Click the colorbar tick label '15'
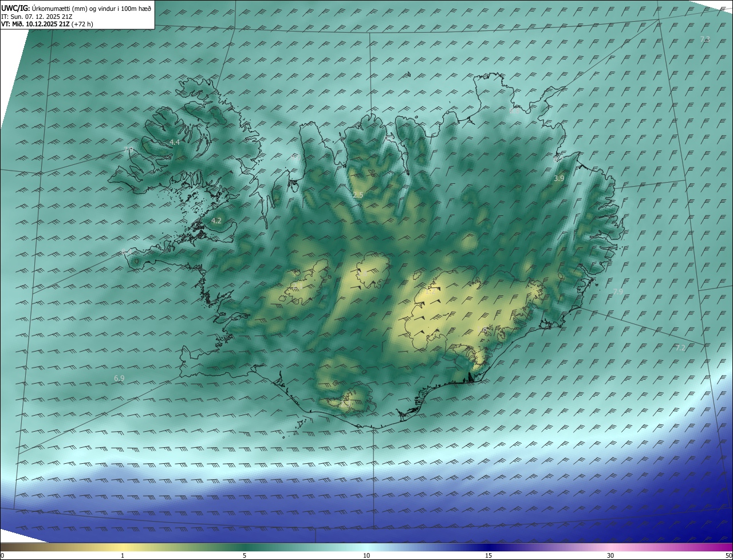The width and height of the screenshot is (733, 560). coord(488,555)
